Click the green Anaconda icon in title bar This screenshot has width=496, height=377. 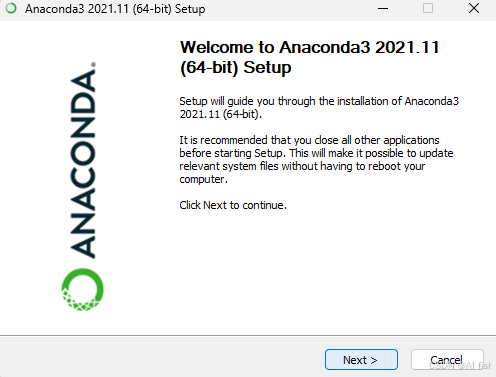(x=11, y=8)
